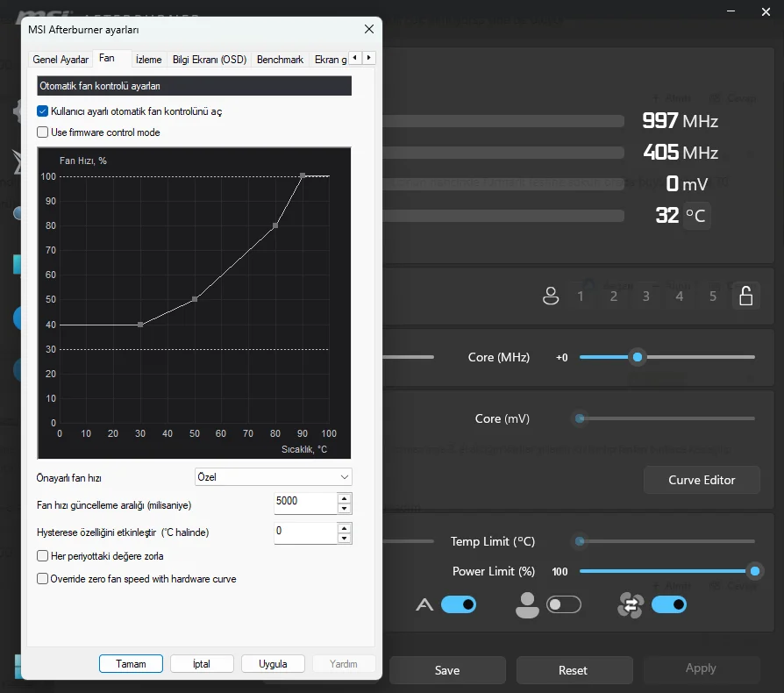The image size is (784, 693).
Task: Check Override zero fan speed with hardware curve
Action: 43,579
